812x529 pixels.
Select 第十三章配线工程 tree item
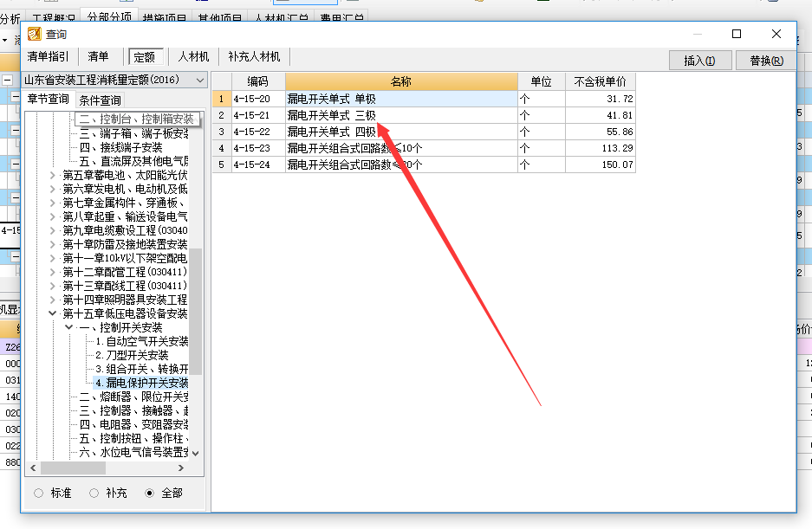pyautogui.click(x=125, y=286)
